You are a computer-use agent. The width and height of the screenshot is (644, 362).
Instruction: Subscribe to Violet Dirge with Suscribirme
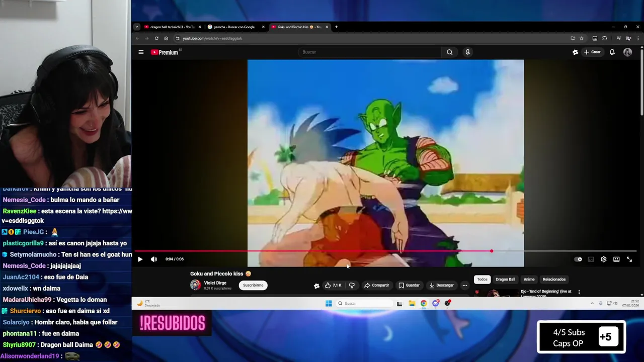(x=253, y=285)
